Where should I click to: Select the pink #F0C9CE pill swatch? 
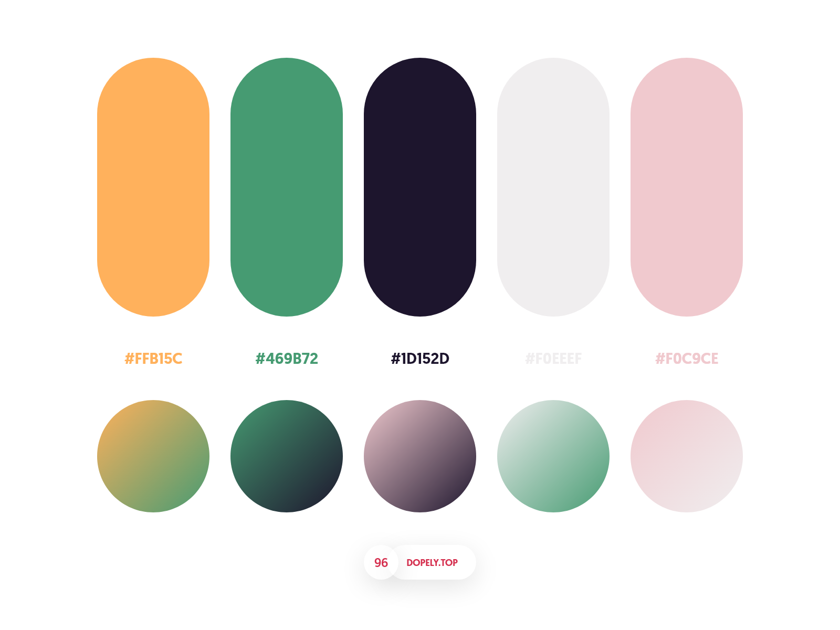point(687,187)
